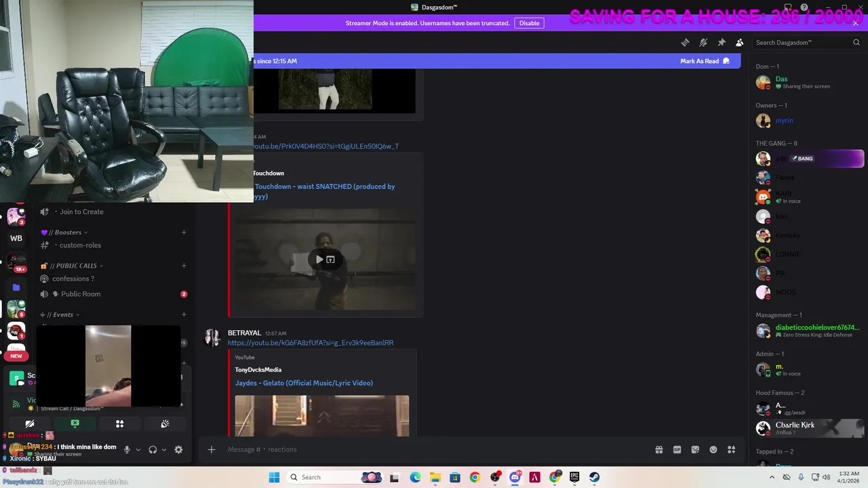Create channel in PUBLIC CALLS category plus

point(184,266)
